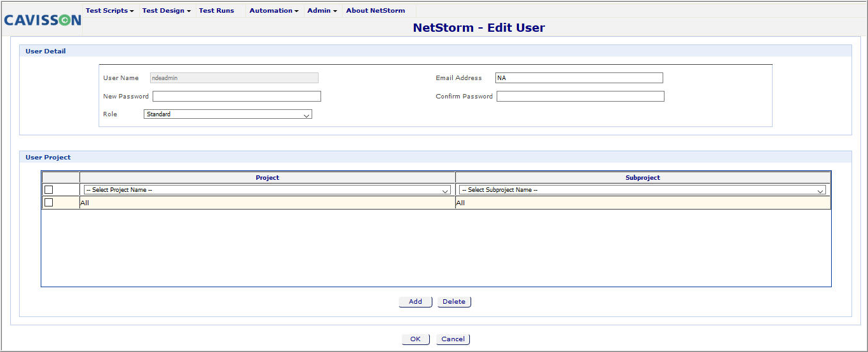Viewport: 868px width, 352px height.
Task: Click the Email Address field
Action: pos(579,78)
